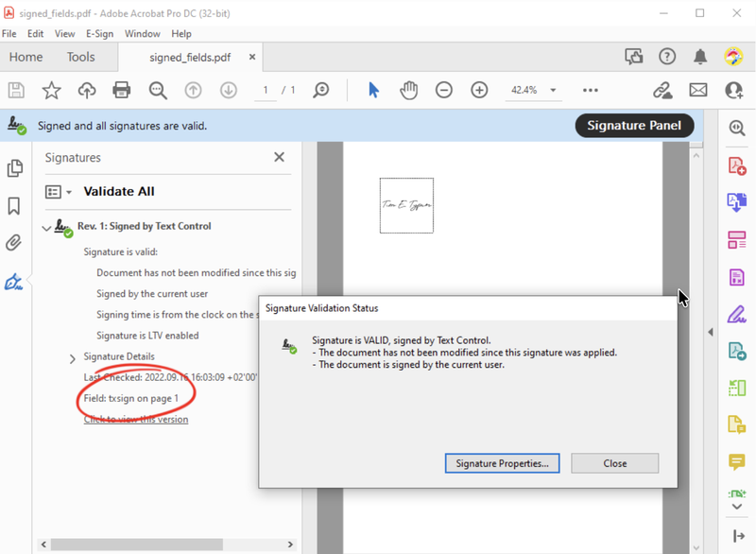Click the send by email icon

[x=698, y=90]
